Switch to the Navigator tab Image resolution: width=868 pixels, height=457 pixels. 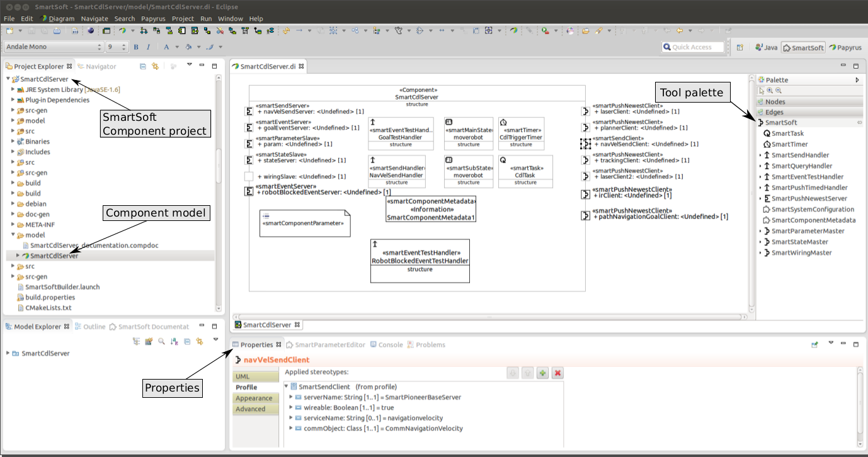coord(97,66)
